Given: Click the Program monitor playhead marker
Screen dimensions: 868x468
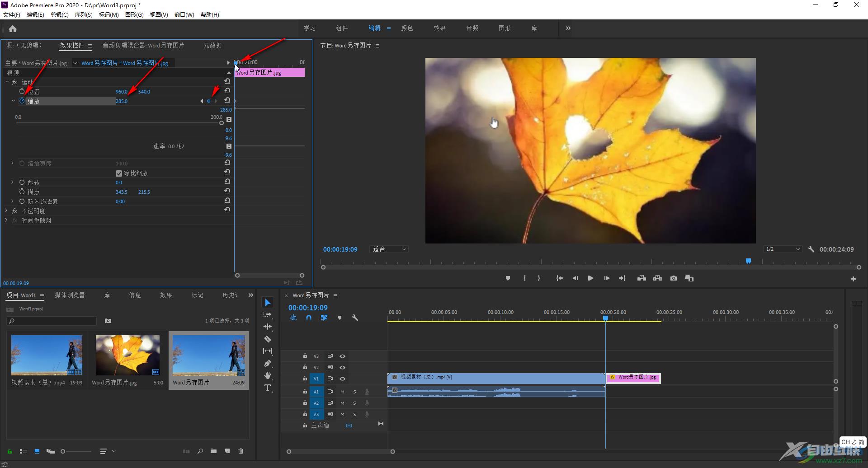Looking at the screenshot, I should [748, 261].
